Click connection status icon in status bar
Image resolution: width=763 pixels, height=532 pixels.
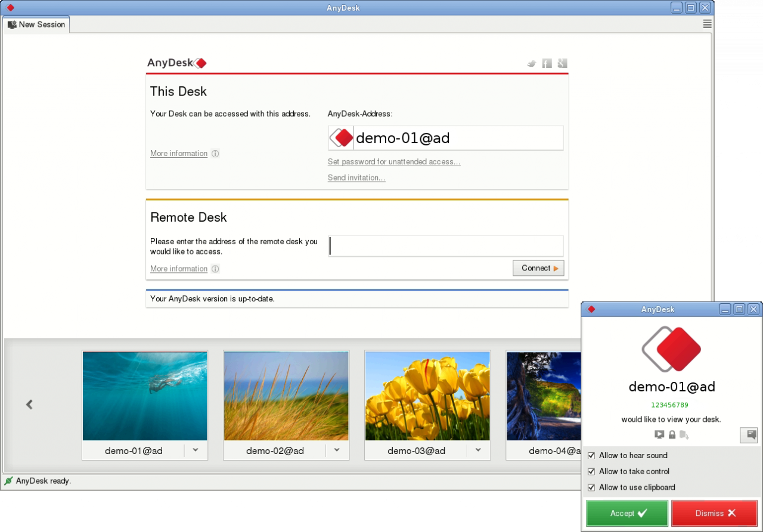tap(8, 481)
